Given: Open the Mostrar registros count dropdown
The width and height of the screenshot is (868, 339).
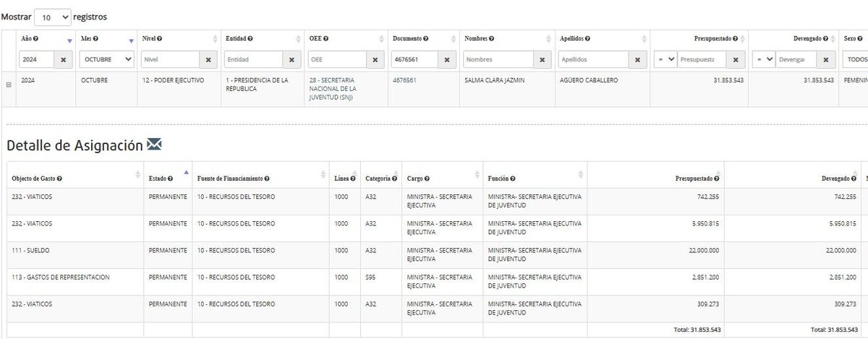Looking at the screenshot, I should click(53, 16).
